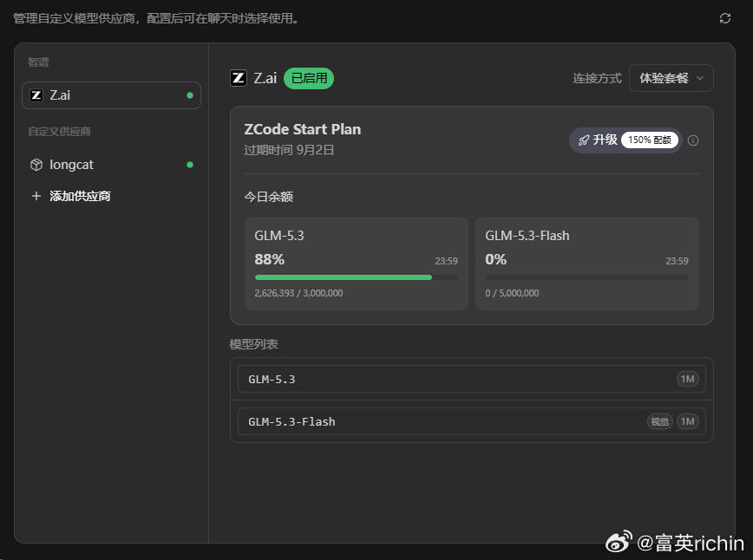Click the ZCode Start Plan title
Image resolution: width=753 pixels, height=560 pixels.
tap(303, 129)
